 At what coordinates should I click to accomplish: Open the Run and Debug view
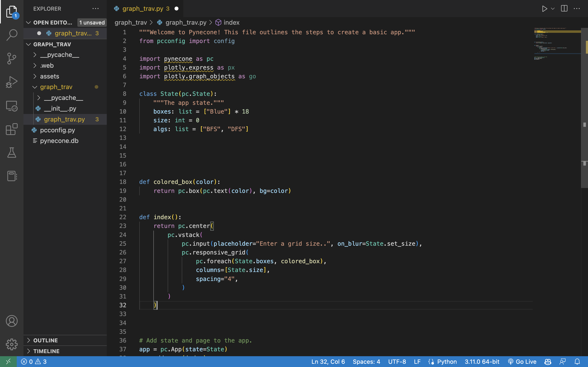pyautogui.click(x=12, y=82)
